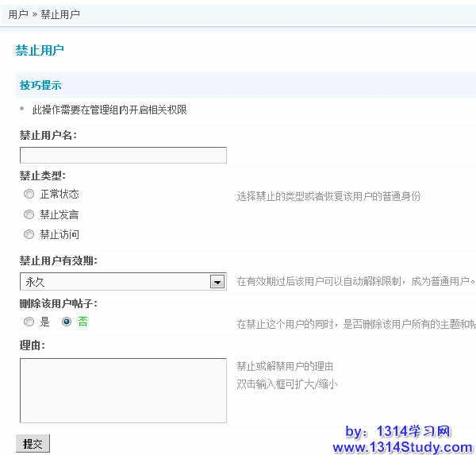Select the 正常状态 radio button
This screenshot has width=476, height=455.
click(x=29, y=194)
